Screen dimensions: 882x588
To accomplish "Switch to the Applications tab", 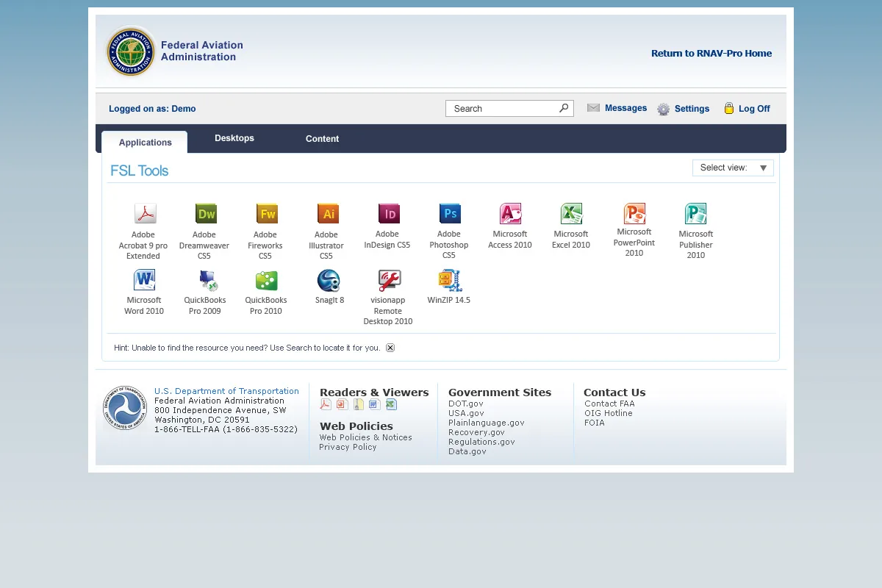I will [x=145, y=143].
